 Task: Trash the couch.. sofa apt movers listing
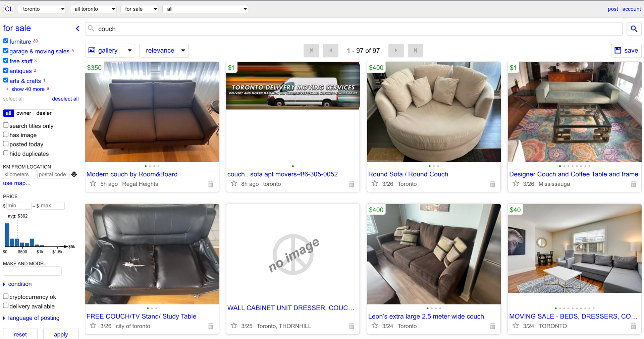click(352, 184)
